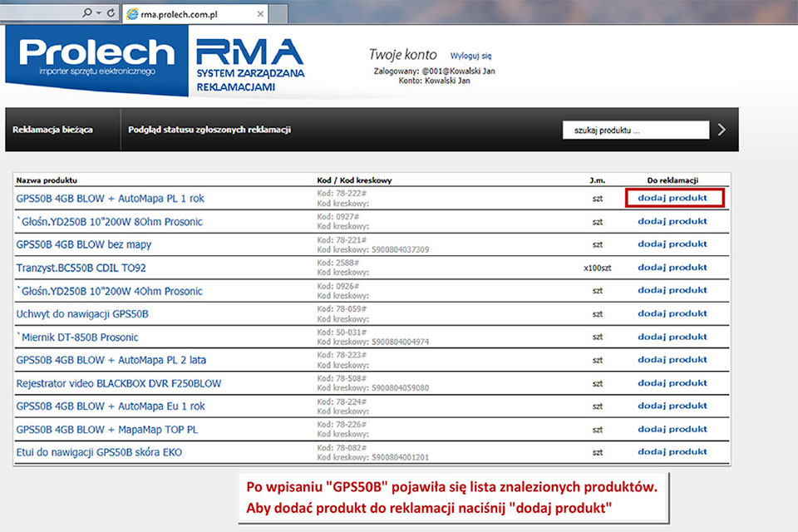Click the Wyloguj się logout link

pyautogui.click(x=470, y=56)
